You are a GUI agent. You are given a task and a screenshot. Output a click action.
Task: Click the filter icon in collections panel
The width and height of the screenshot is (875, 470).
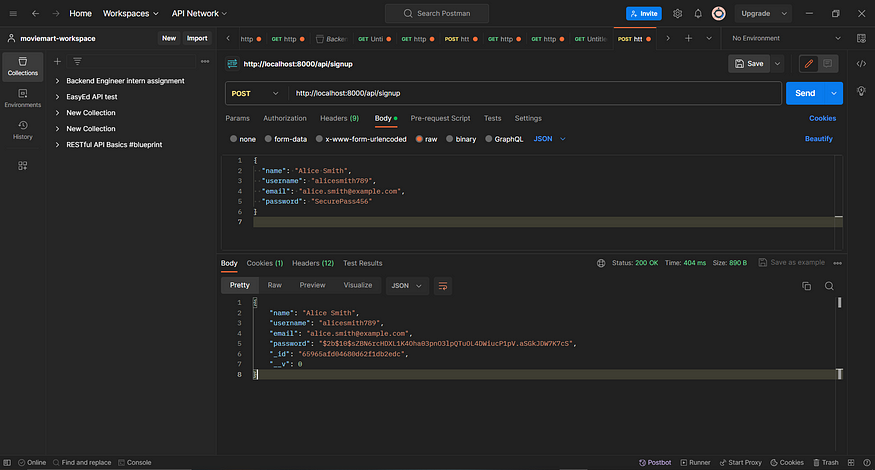tap(78, 61)
